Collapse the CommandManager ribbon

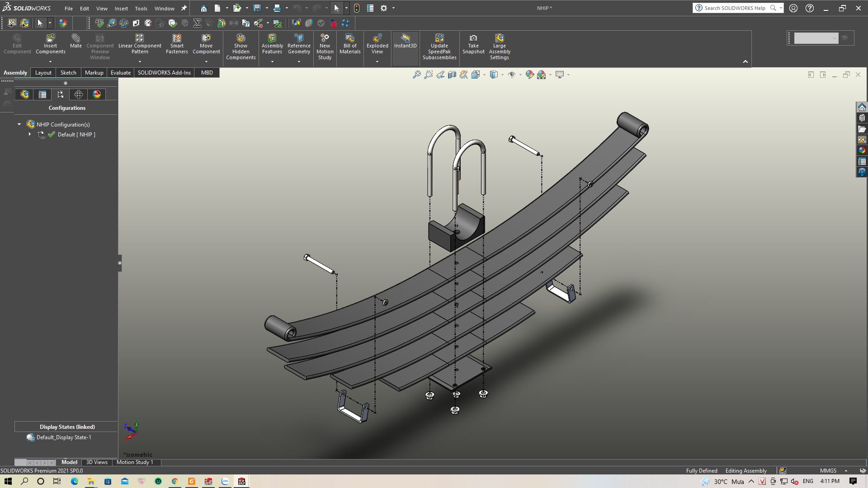point(745,61)
